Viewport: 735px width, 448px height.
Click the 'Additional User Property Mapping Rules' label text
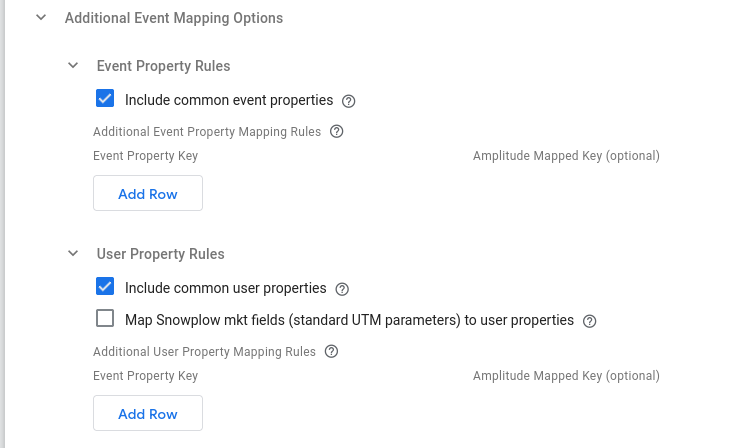pyautogui.click(x=204, y=352)
